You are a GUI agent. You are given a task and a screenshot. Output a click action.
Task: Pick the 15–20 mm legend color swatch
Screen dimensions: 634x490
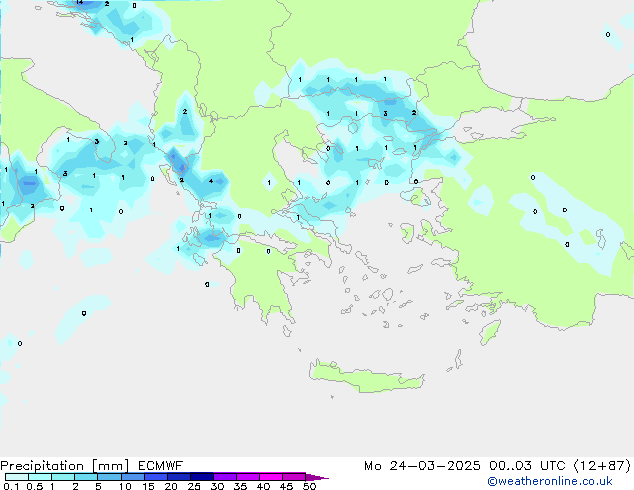156,477
